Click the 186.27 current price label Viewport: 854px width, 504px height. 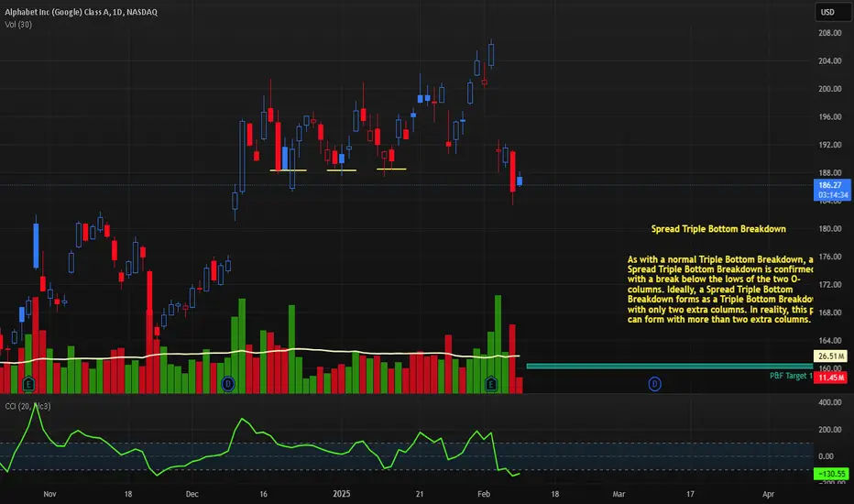pos(831,185)
